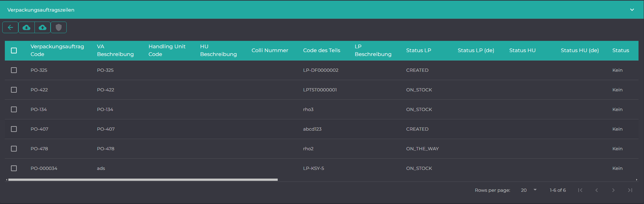The image size is (644, 204).
Task: Click the LP-DF0000002 cell
Action: (321, 70)
